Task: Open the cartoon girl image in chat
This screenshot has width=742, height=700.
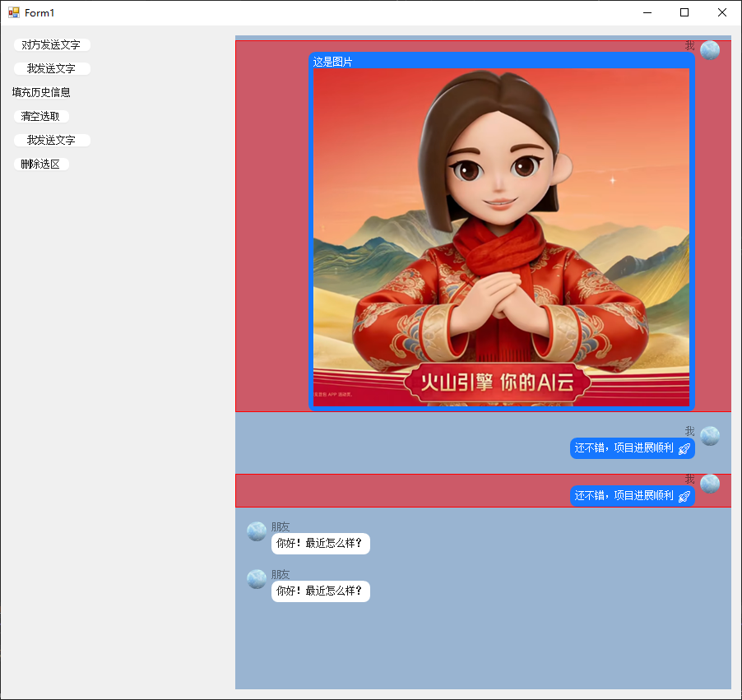Action: 501,237
